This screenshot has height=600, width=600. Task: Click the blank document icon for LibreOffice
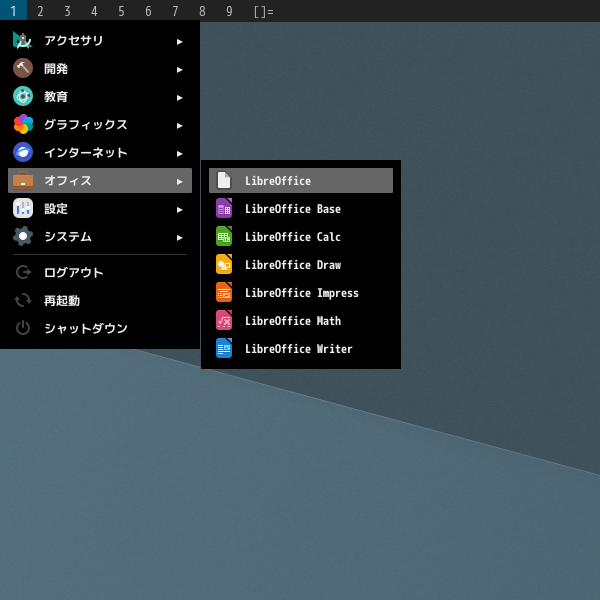pos(224,180)
